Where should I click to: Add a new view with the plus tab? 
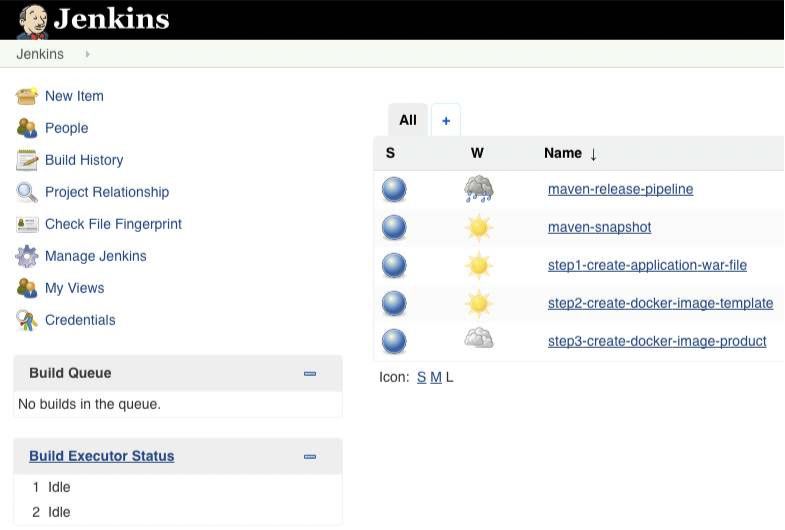coord(446,120)
